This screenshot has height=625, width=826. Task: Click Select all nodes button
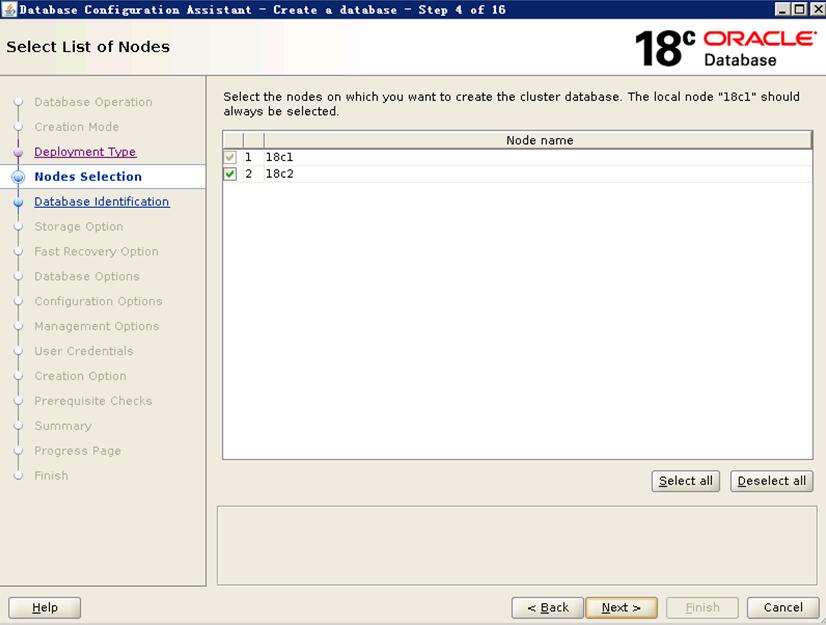pos(685,481)
